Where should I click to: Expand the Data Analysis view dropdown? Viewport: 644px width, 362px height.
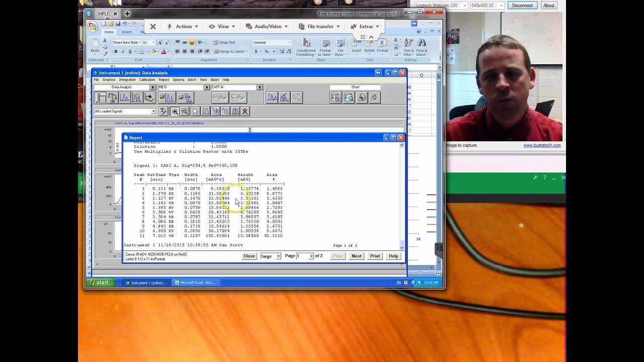(152, 87)
